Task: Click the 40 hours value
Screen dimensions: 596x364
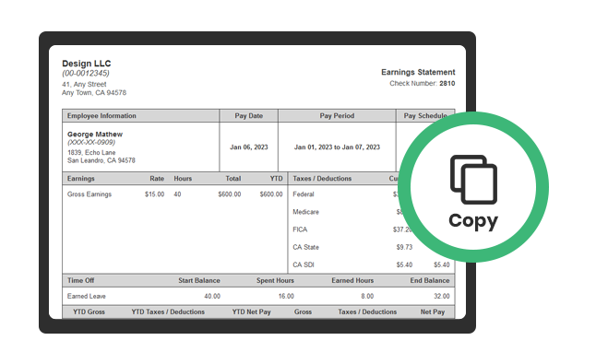Action: [x=177, y=194]
